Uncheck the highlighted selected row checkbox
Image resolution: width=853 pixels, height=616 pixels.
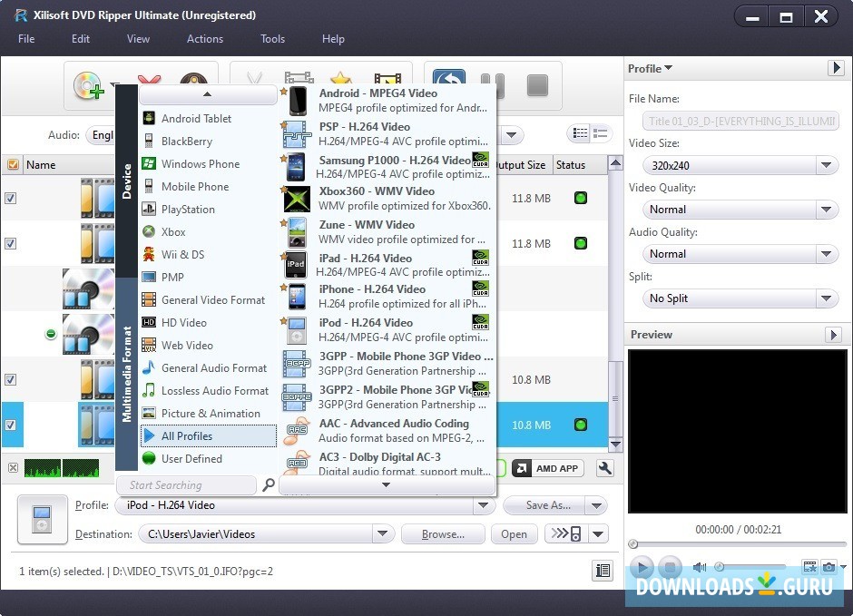coord(10,425)
